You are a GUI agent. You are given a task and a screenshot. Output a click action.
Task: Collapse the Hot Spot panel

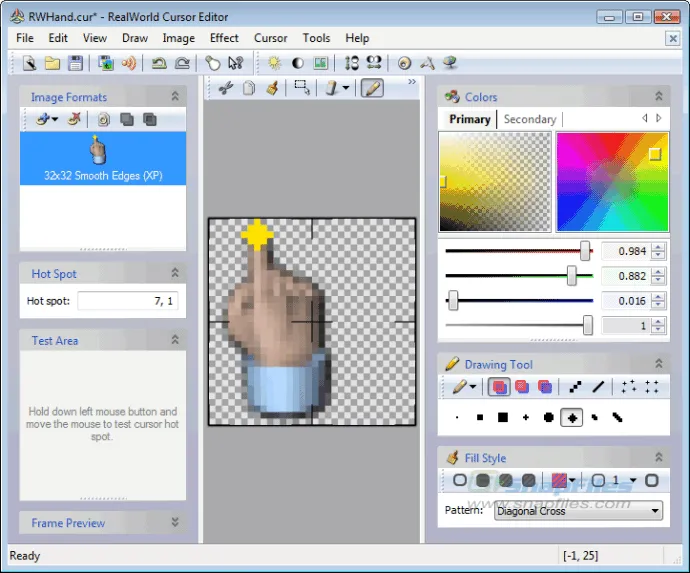(175, 273)
